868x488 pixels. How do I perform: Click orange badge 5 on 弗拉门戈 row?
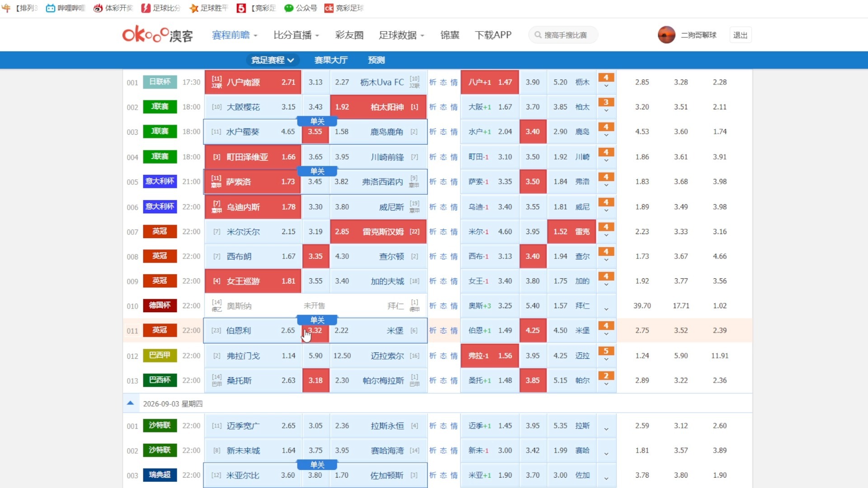point(606,351)
